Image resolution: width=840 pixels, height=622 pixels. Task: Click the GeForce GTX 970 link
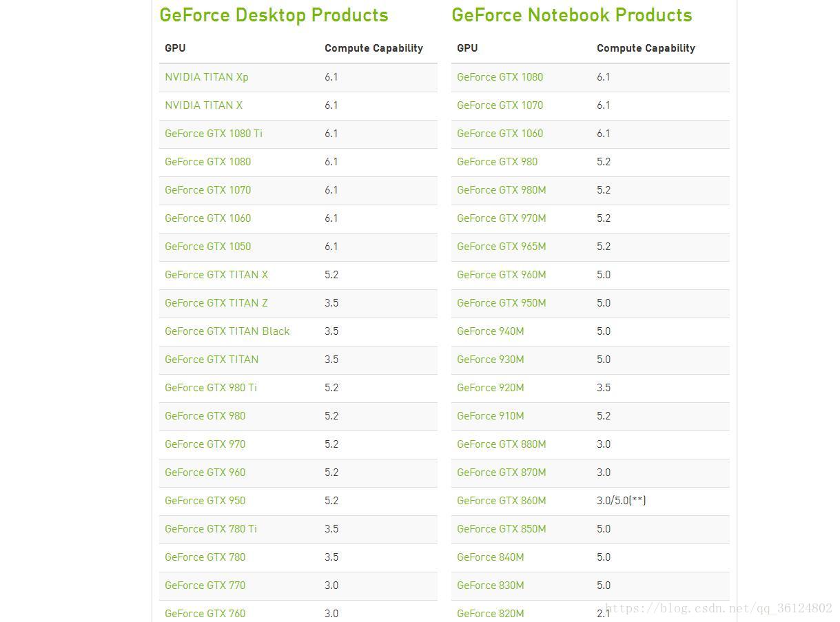click(205, 444)
